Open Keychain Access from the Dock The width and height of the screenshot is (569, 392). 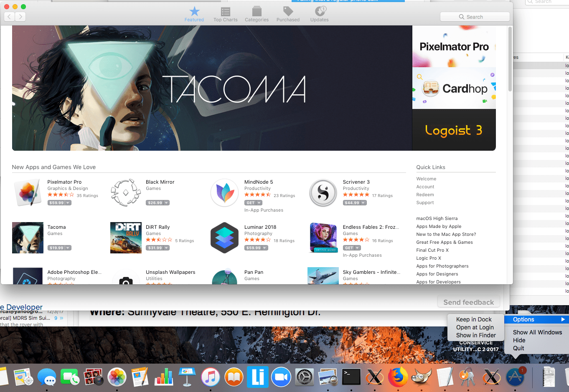point(468,377)
